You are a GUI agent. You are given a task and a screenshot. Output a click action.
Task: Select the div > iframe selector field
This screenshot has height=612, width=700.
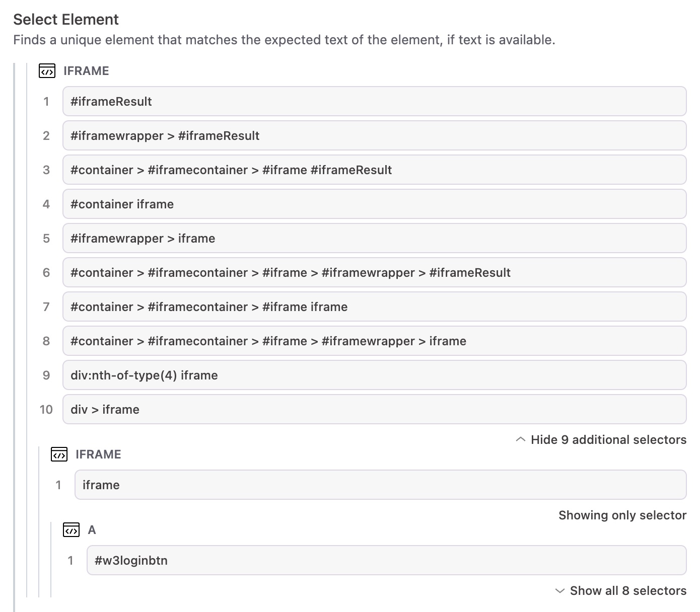point(374,409)
